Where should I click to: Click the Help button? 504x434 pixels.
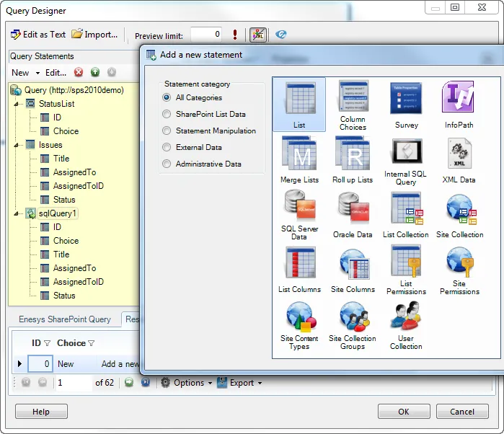click(x=41, y=412)
